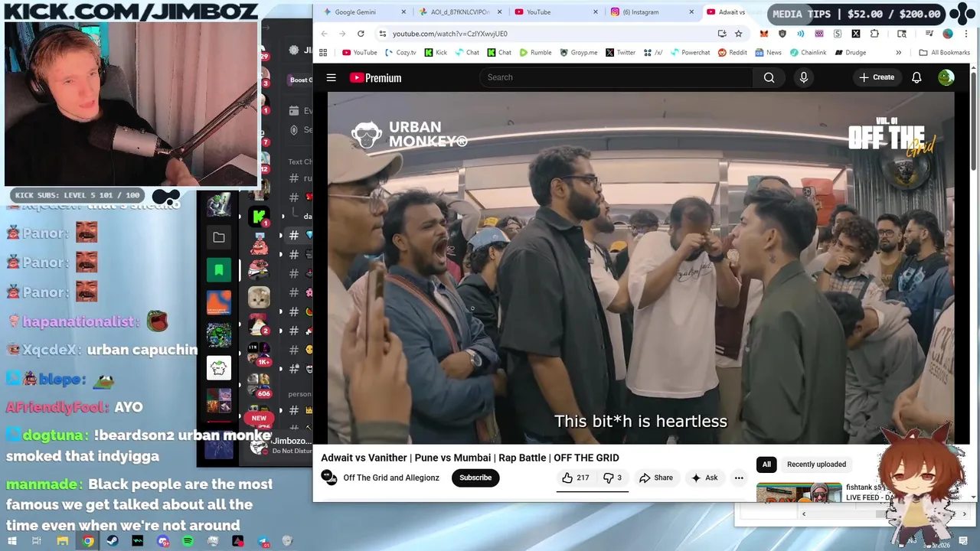The height and width of the screenshot is (551, 980).
Task: Switch to the YouTube browser tab
Action: click(x=556, y=11)
